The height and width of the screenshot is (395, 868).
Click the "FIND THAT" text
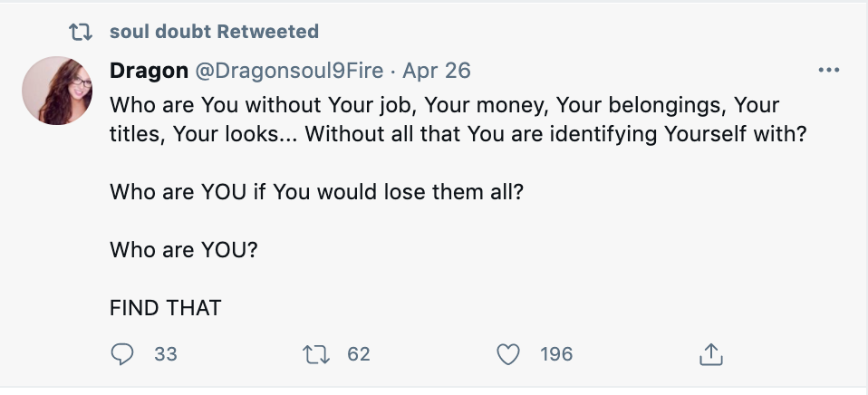click(x=166, y=308)
